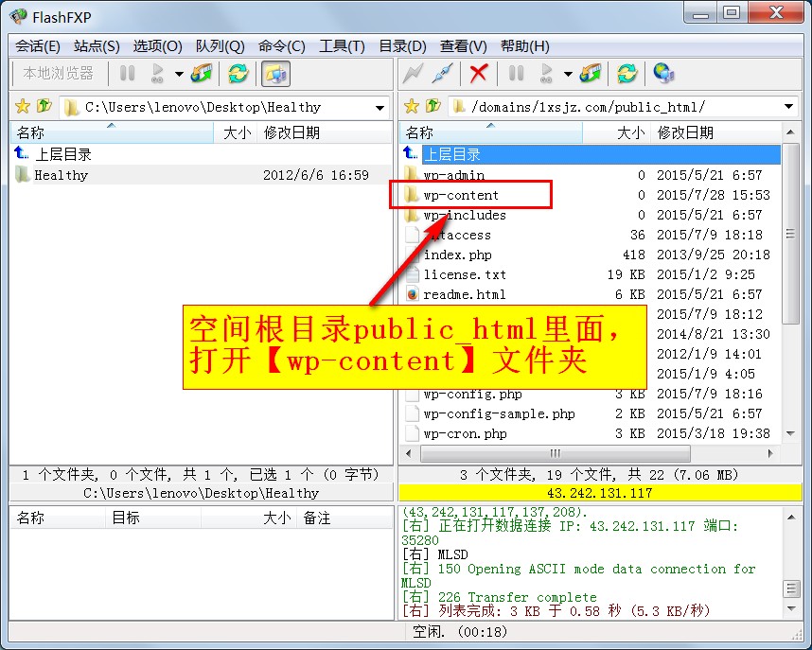The width and height of the screenshot is (812, 650).
Task: Click the left pane transfer queue play icon
Action: (x=157, y=74)
